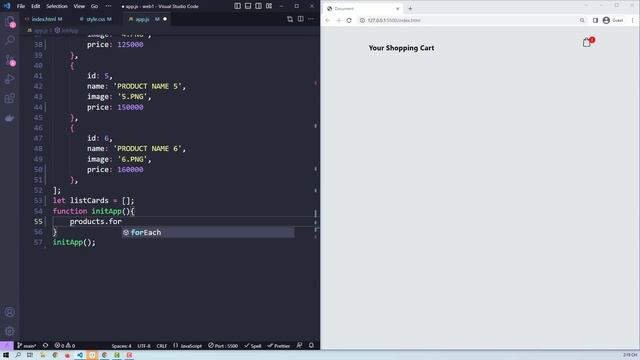
Task: Open the Explorer view in the activity bar
Action: pyautogui.click(x=10, y=21)
